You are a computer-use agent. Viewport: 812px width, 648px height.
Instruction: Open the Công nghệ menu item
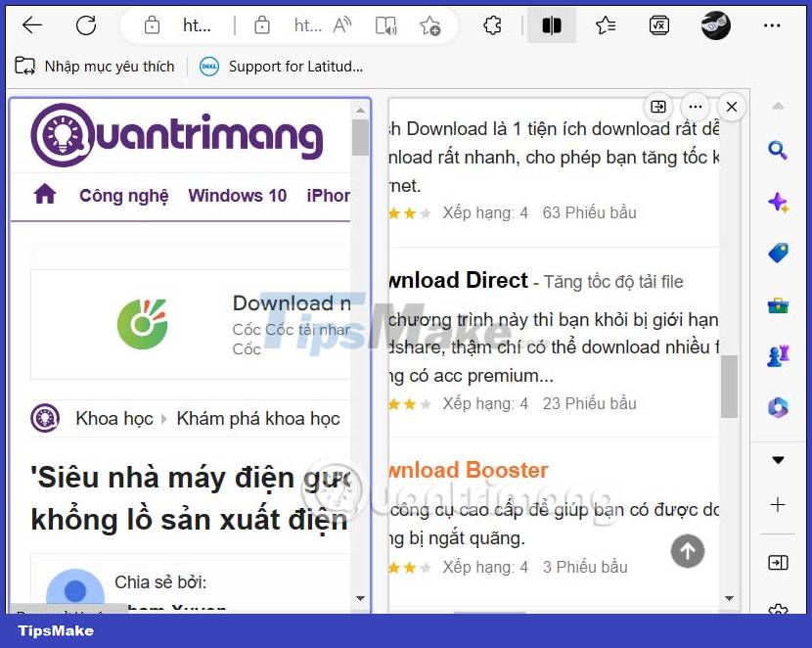click(x=123, y=196)
